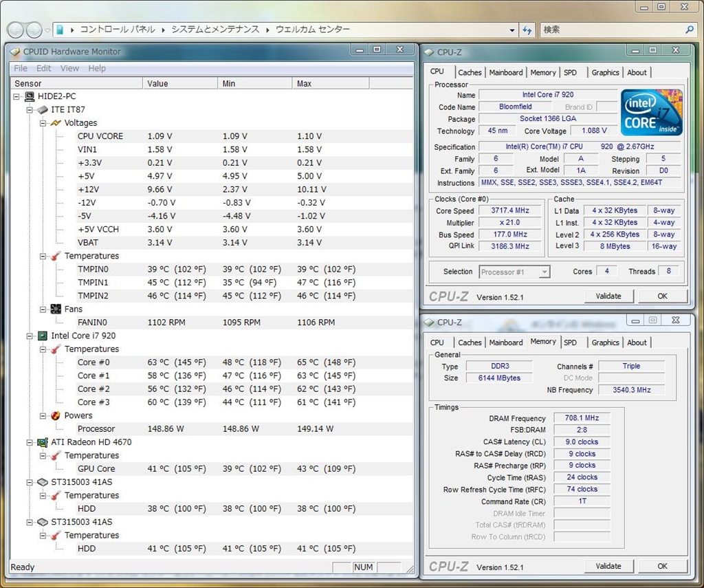Screen dimensions: 704x588
Task: Click the Powers category flame icon
Action: click(56, 415)
